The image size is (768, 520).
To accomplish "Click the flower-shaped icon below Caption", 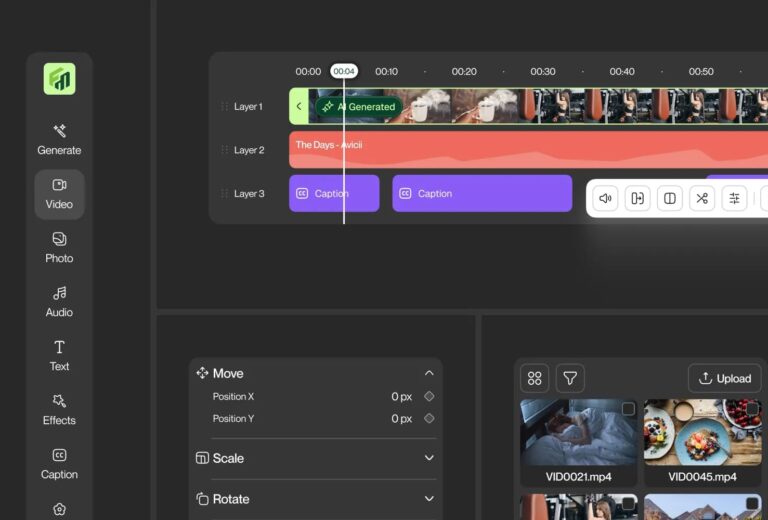I will [x=59, y=509].
